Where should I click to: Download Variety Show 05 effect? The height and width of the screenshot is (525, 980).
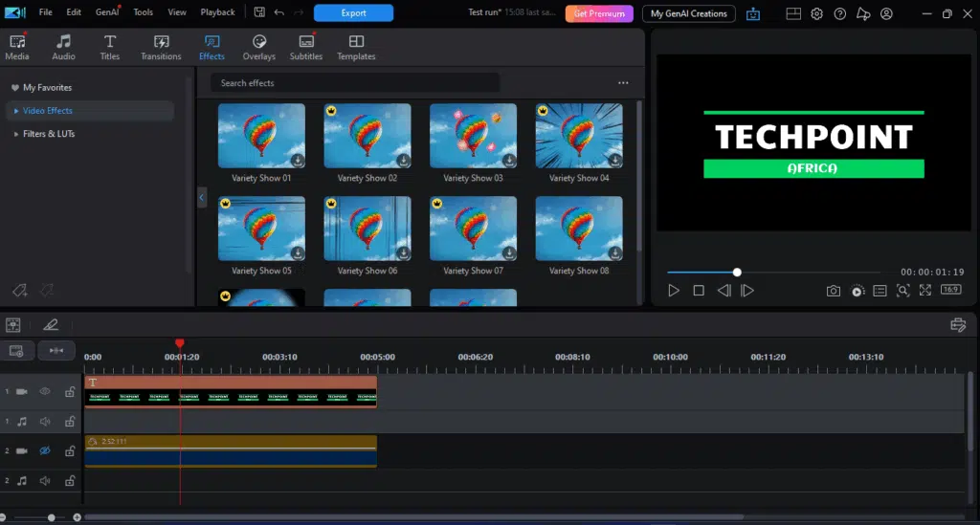click(x=298, y=252)
